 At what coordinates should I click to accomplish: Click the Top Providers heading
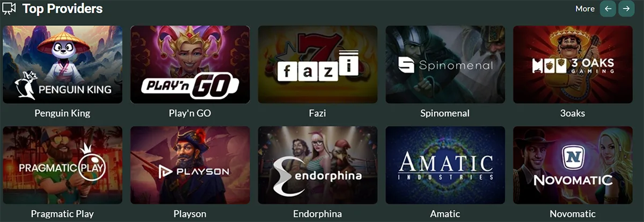[62, 9]
